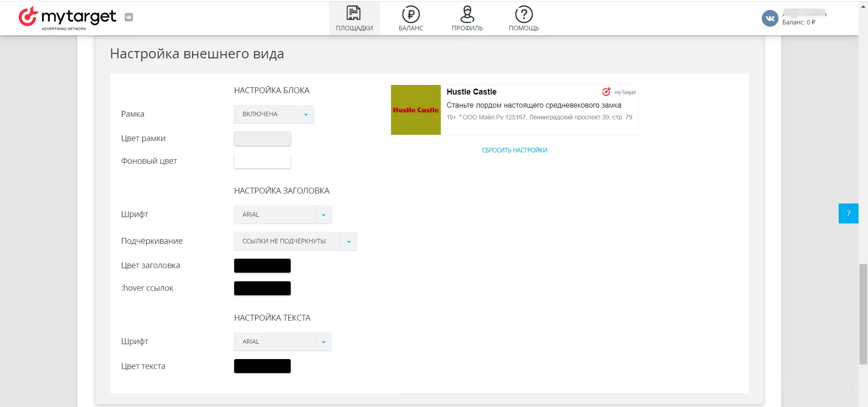Open the Цвет текста black swatch
Screen dimensions: 868x407
click(262, 366)
